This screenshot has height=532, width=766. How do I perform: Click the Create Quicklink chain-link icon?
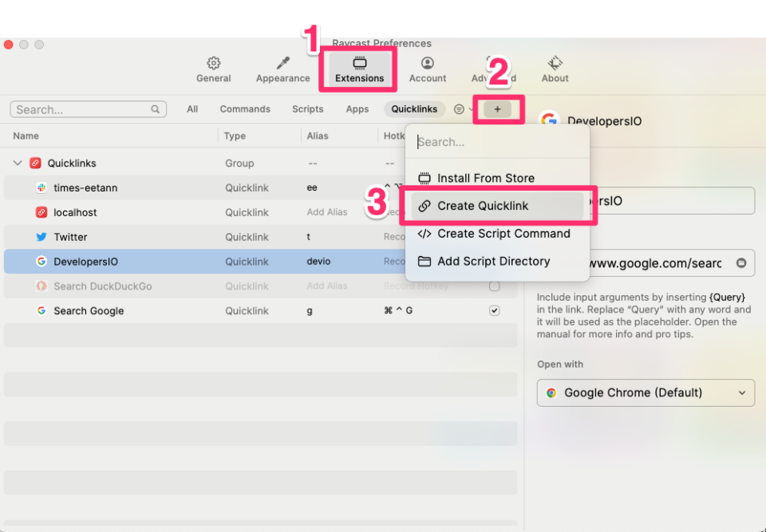[x=424, y=206]
